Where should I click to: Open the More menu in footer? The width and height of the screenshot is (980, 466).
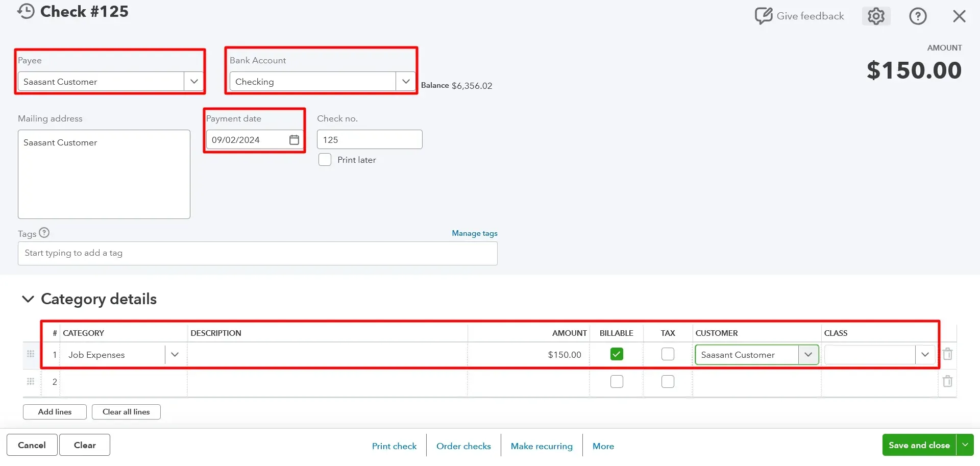pyautogui.click(x=603, y=446)
